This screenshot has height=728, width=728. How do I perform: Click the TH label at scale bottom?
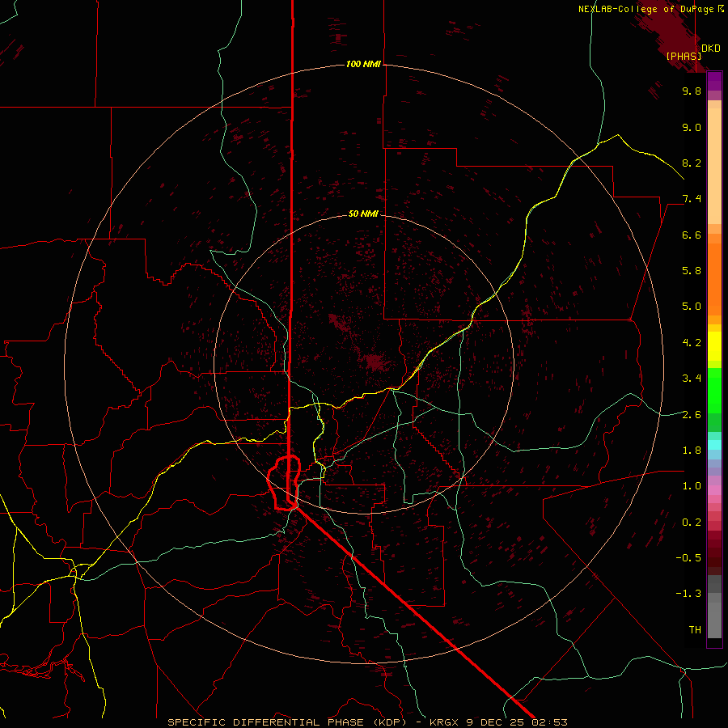(695, 630)
